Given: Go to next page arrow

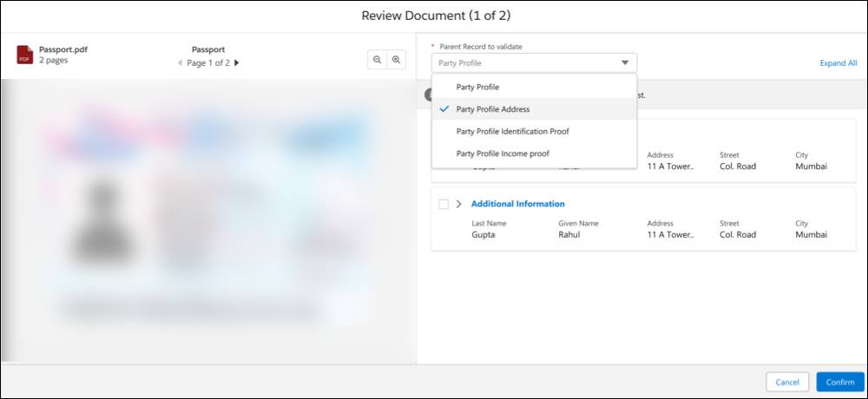Looking at the screenshot, I should tap(236, 63).
